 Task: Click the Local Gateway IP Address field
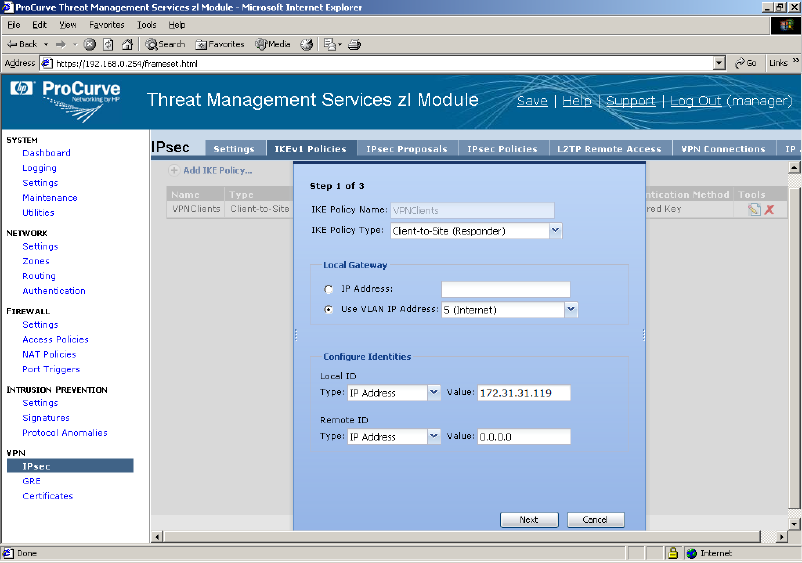(x=506, y=289)
